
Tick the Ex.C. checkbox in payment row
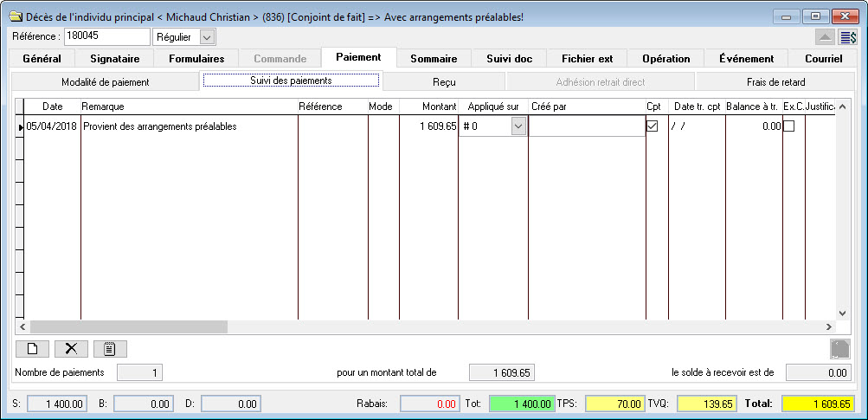[x=788, y=126]
